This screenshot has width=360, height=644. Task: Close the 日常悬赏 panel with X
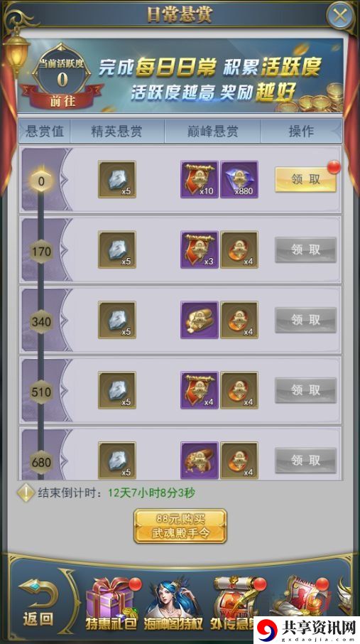[x=340, y=16]
